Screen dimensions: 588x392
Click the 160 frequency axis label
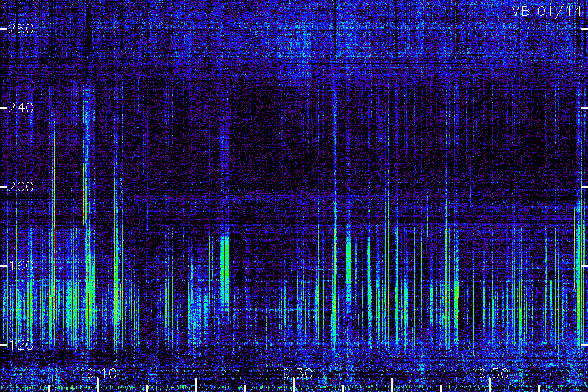(21, 266)
